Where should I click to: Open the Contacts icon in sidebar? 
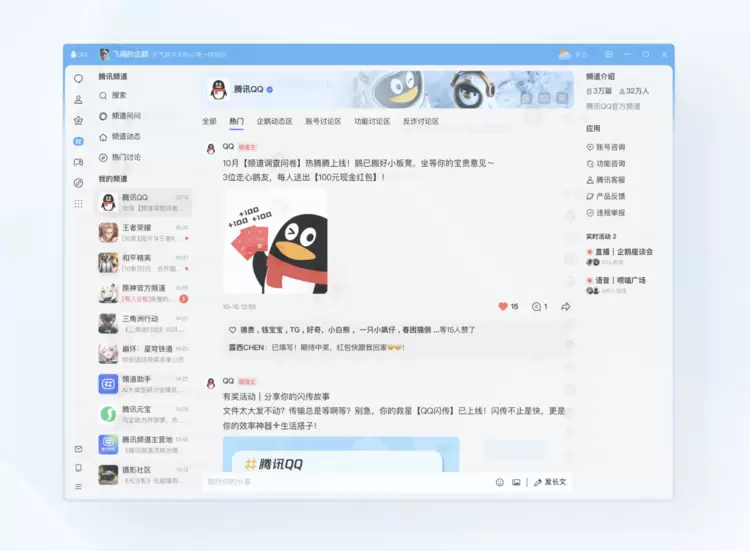pyautogui.click(x=78, y=99)
